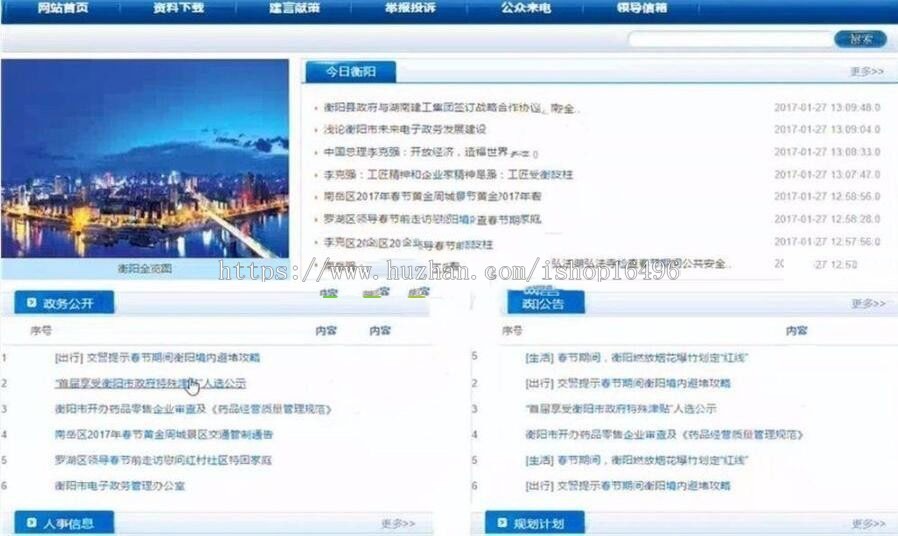Open 通知公告 first row 春节期间燃放烟花爆竹 article
The image size is (898, 536).
[x=636, y=357]
